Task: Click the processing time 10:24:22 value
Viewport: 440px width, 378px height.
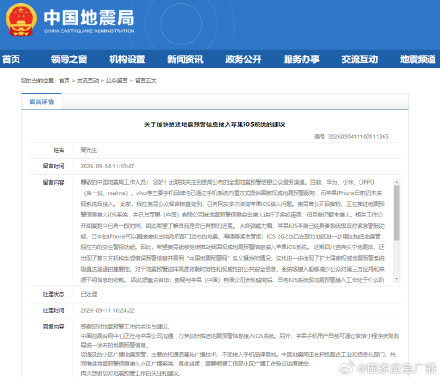Action: click(x=107, y=311)
